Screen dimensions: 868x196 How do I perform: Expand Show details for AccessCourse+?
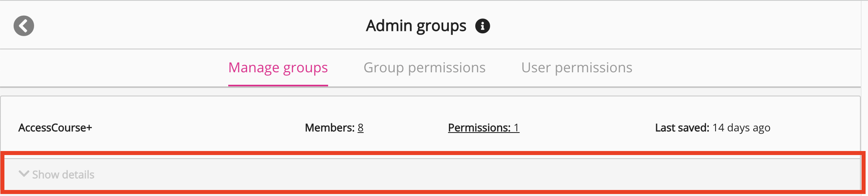63,175
